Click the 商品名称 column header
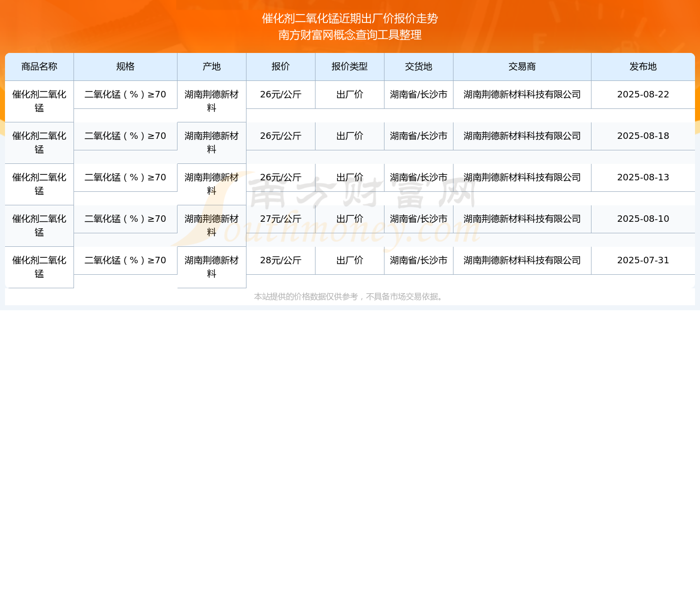 (39, 66)
